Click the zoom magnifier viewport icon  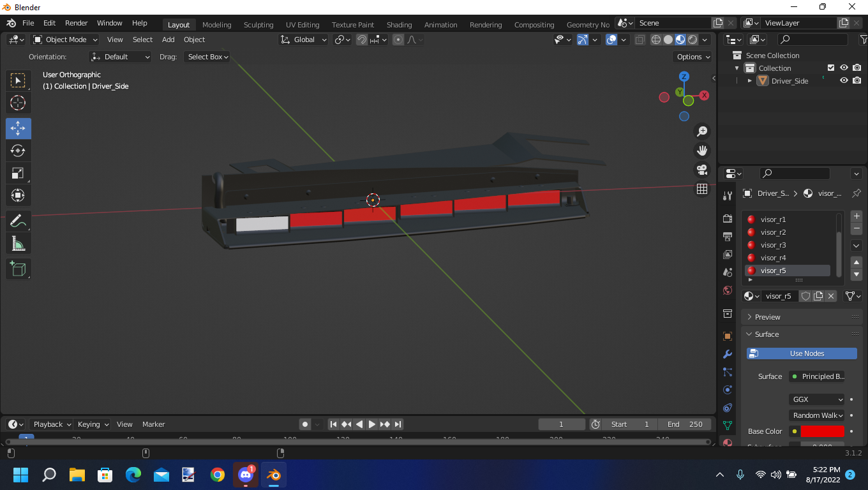click(702, 131)
